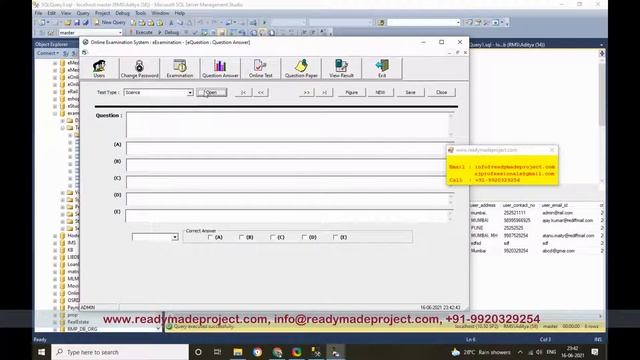This screenshot has height=360, width=640.
Task: Launch the Online Test icon
Action: (x=260, y=68)
